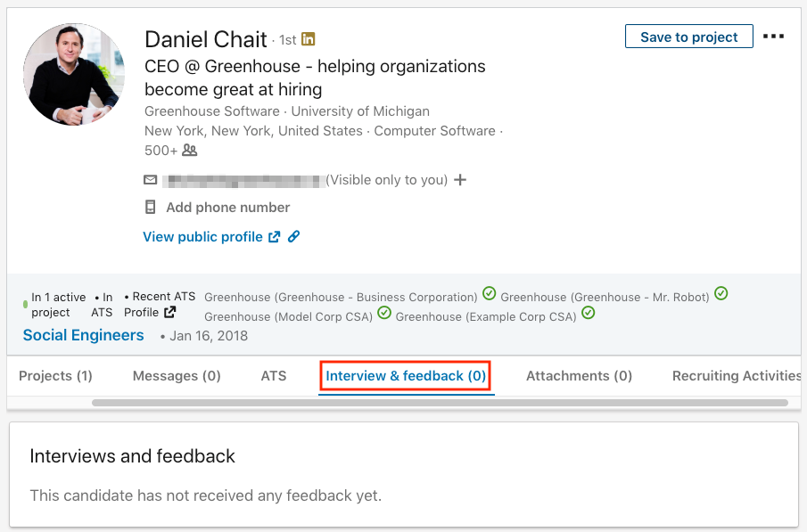Click green checkmark beside Model Corp CSA
Viewport: 807px width, 532px height.
[x=384, y=313]
